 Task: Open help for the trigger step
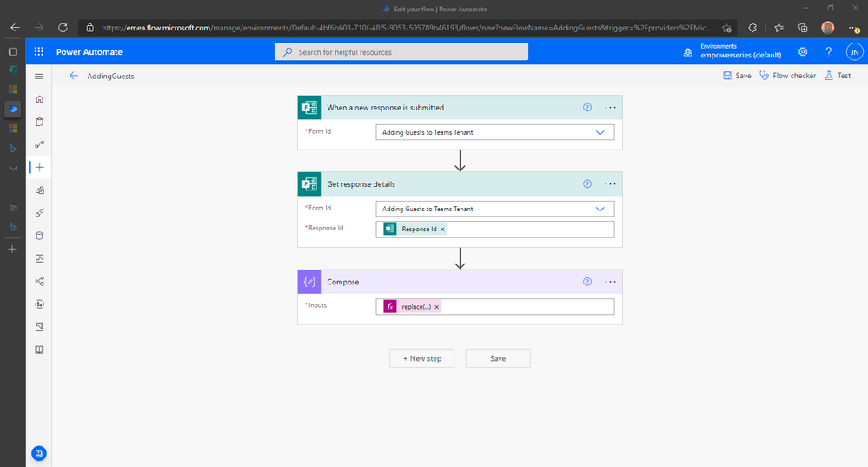[587, 108]
